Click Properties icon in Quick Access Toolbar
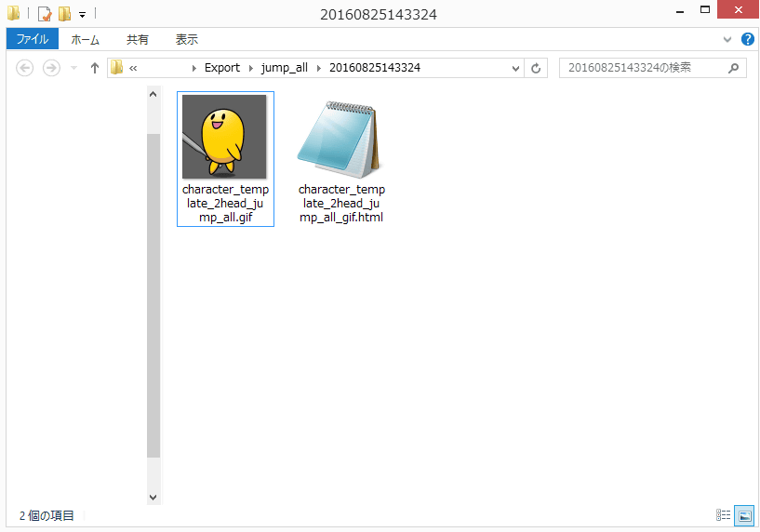Screen dimensions: 760x532 45,14
